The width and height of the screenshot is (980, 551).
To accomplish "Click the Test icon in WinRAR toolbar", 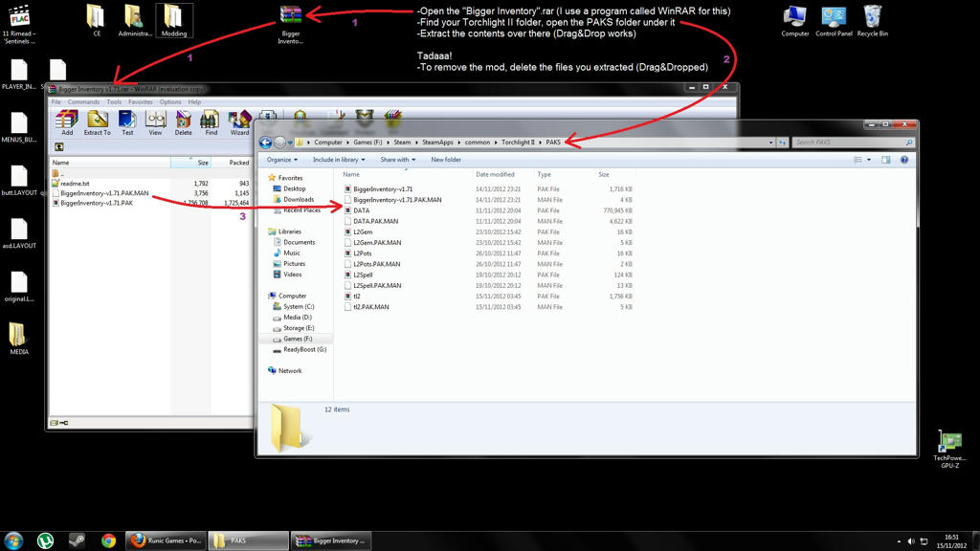I will 127,122.
